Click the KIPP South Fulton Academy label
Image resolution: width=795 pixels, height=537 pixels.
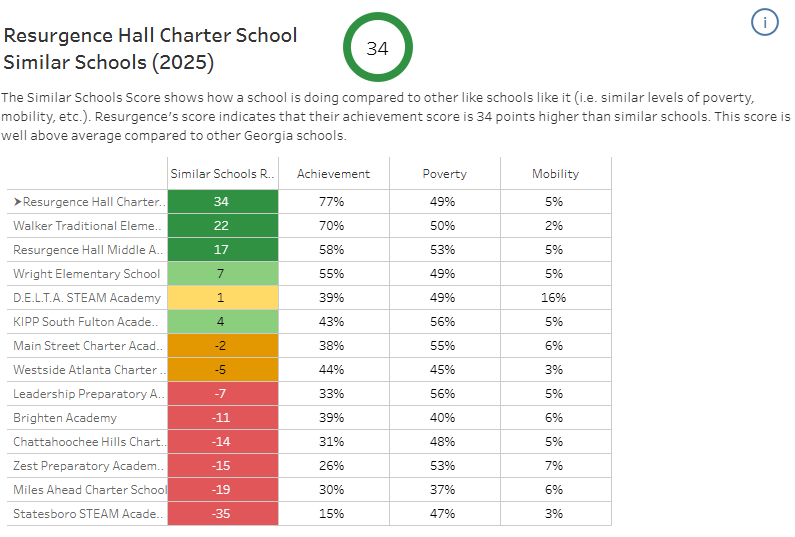coord(85,322)
